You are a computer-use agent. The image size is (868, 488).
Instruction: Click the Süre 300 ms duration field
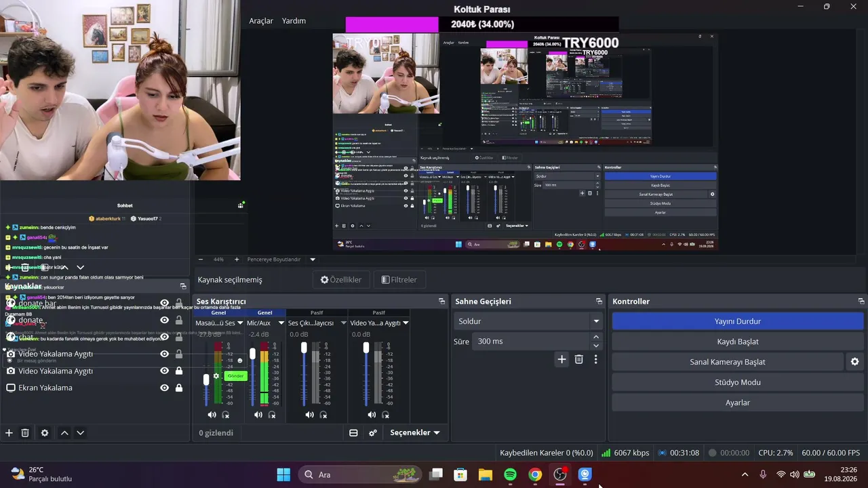(531, 341)
